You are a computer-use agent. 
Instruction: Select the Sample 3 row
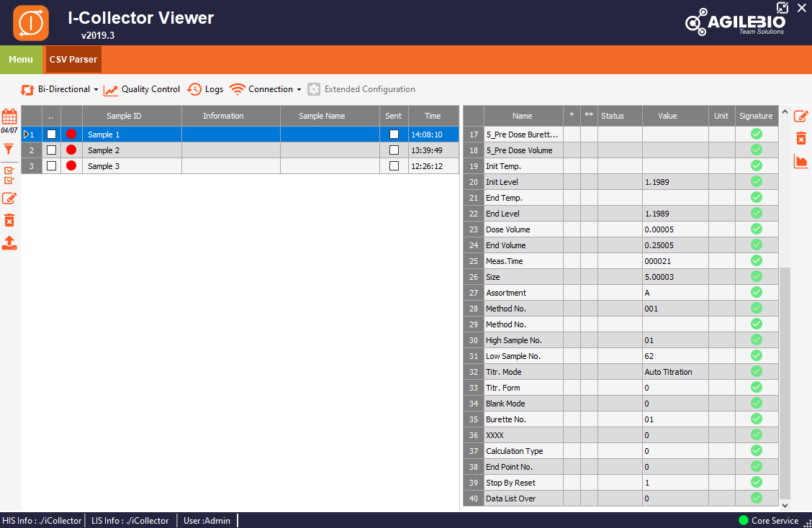(x=240, y=166)
